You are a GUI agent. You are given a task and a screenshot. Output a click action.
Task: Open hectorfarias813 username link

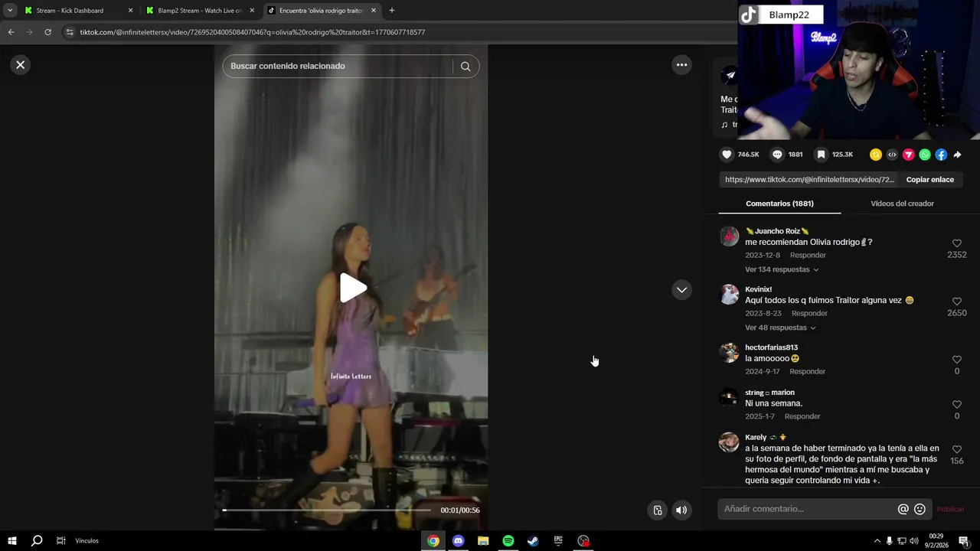[771, 347]
